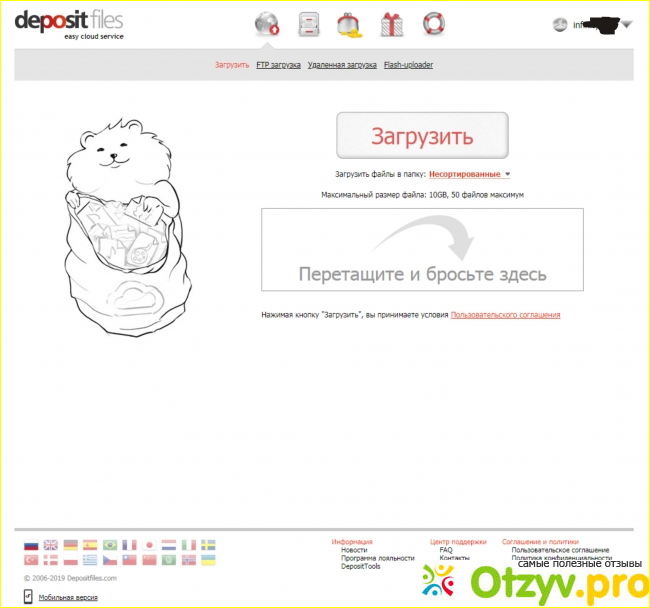Click the lifebuoy support icon

(433, 24)
